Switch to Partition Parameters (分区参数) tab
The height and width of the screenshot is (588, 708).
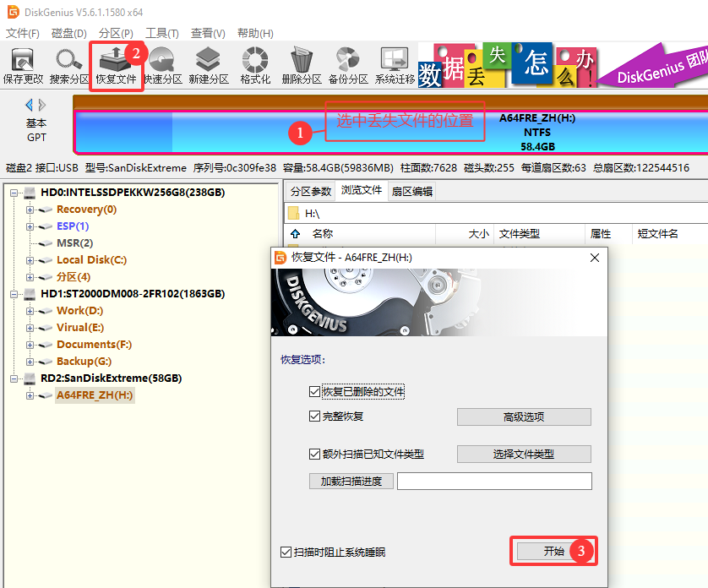pyautogui.click(x=311, y=192)
